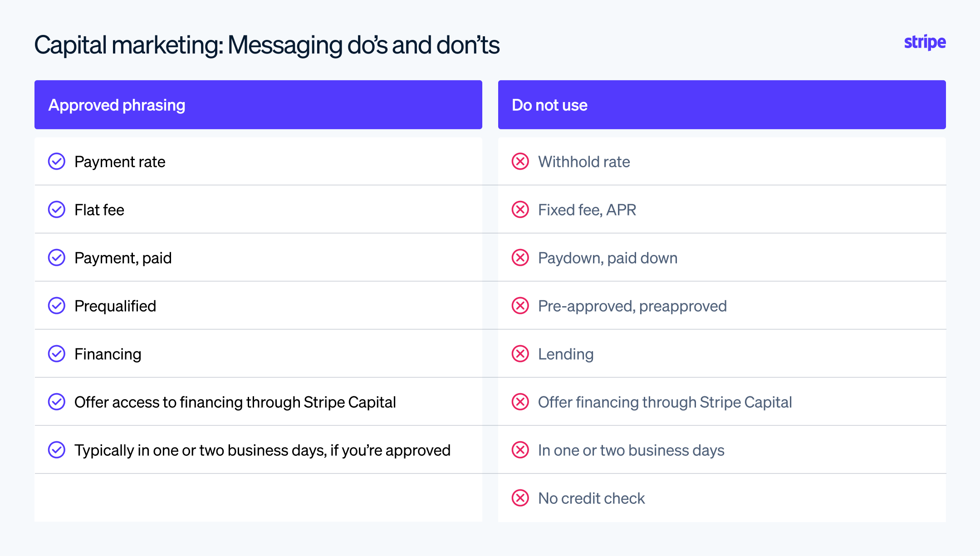The image size is (980, 556).
Task: Select the text Payment rate
Action: click(x=120, y=162)
